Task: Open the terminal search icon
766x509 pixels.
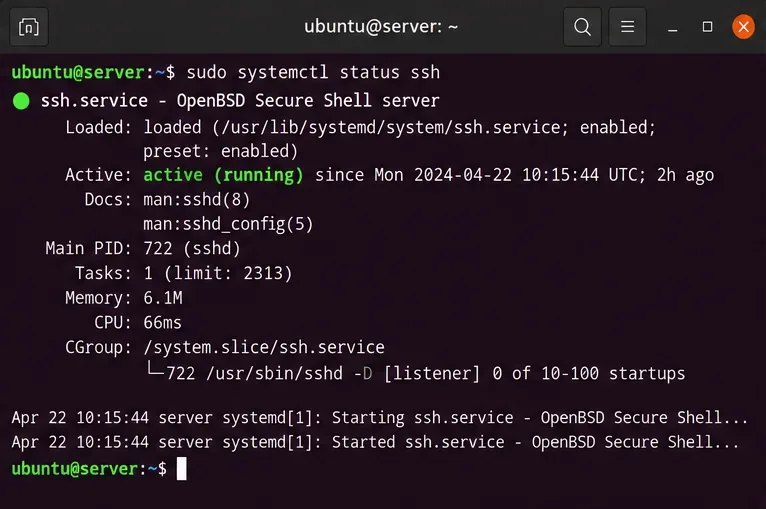Action: 582,27
